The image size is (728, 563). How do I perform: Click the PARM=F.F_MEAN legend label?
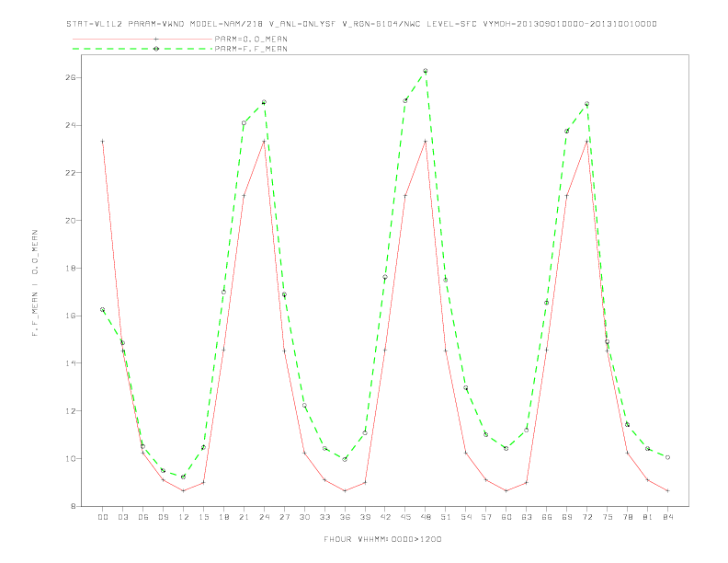(251, 49)
